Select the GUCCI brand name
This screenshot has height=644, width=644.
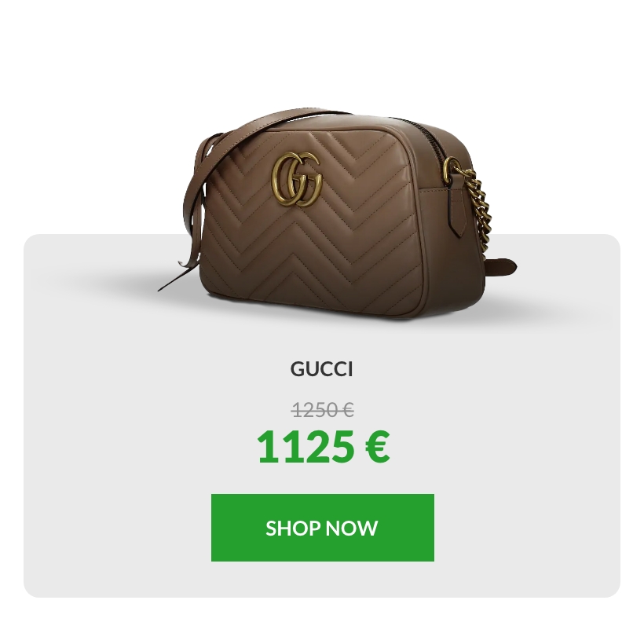[321, 369]
